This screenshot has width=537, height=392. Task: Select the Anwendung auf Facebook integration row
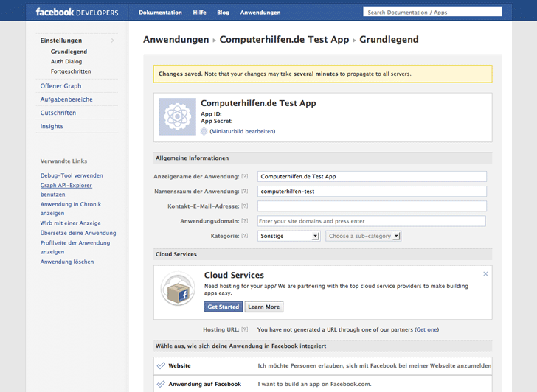click(x=323, y=384)
